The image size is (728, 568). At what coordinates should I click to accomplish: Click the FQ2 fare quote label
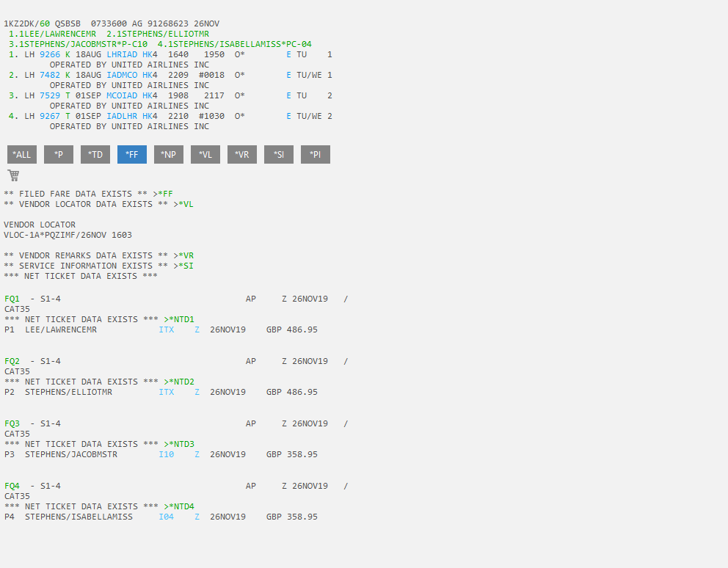click(x=12, y=361)
